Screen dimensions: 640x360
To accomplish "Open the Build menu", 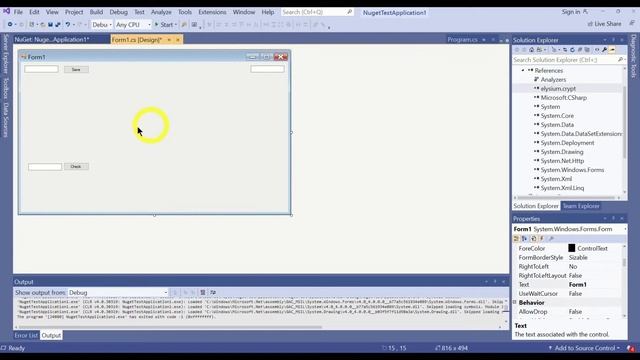I will 96,12.
